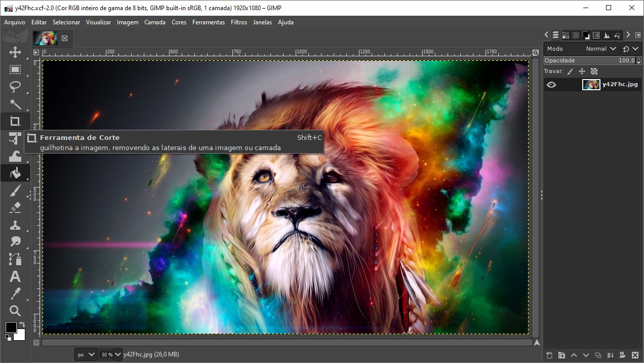Image resolution: width=644 pixels, height=363 pixels.
Task: Lower the layer one step
Action: [x=586, y=355]
